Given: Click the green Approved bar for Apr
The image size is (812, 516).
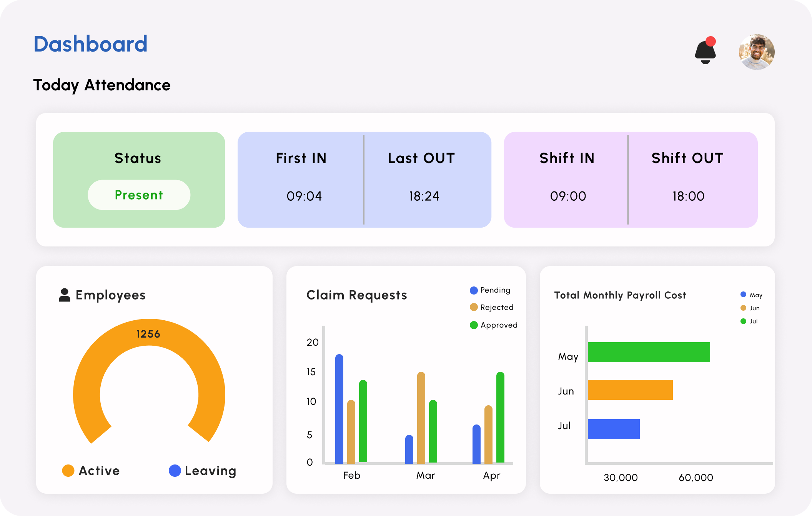Looking at the screenshot, I should (x=500, y=417).
